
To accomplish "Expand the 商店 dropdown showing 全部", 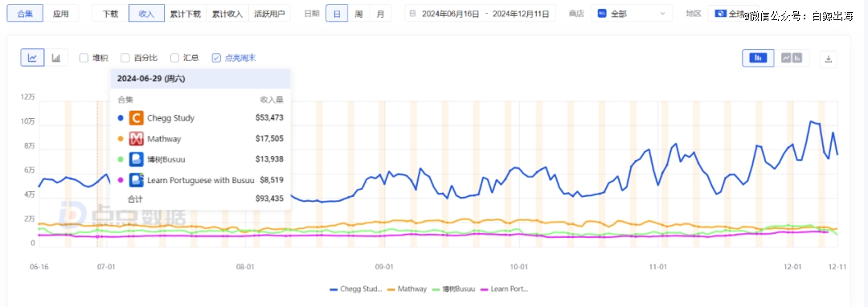I will 632,14.
